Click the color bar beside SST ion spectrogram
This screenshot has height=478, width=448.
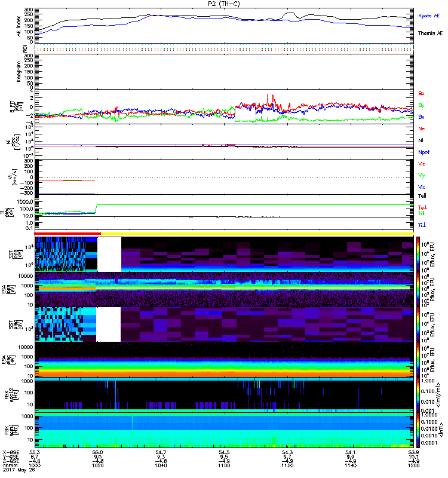(x=418, y=255)
